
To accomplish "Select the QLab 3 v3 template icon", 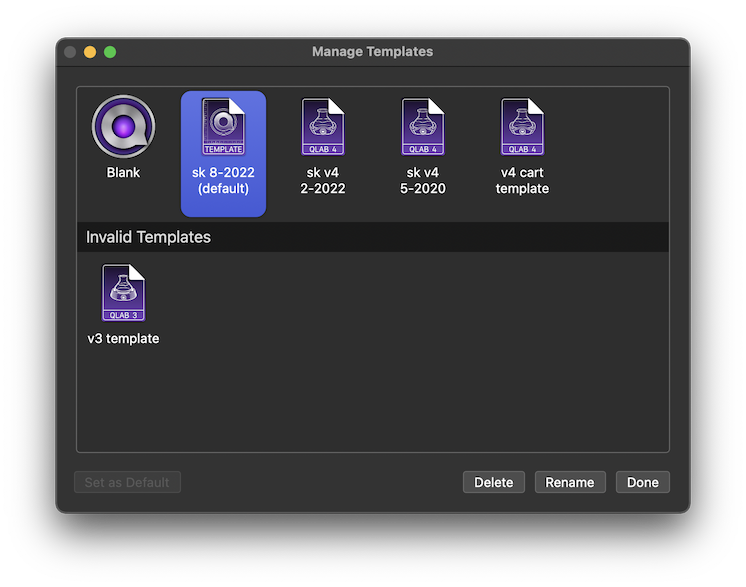I will coord(123,293).
